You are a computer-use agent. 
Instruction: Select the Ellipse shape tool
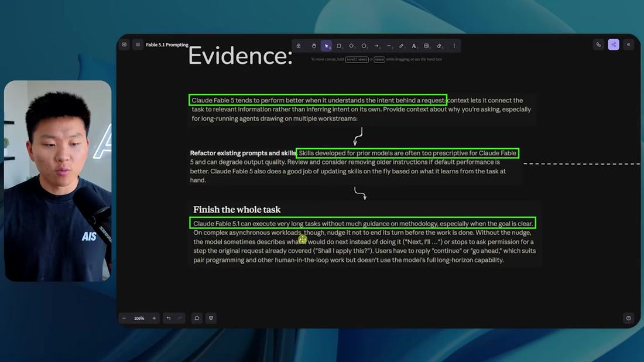pos(364,46)
